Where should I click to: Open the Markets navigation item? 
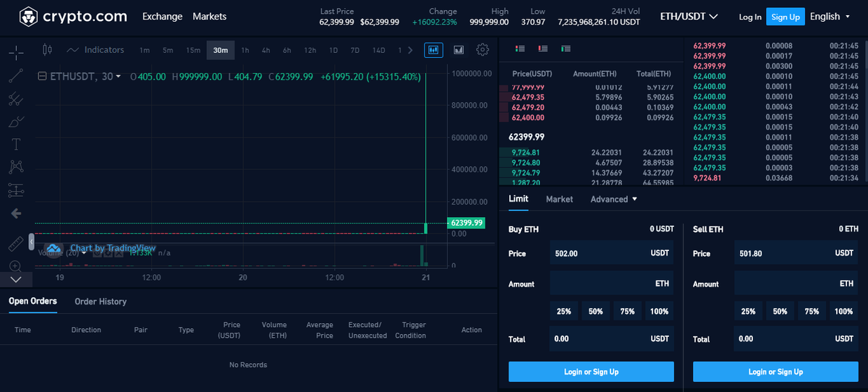tap(209, 16)
